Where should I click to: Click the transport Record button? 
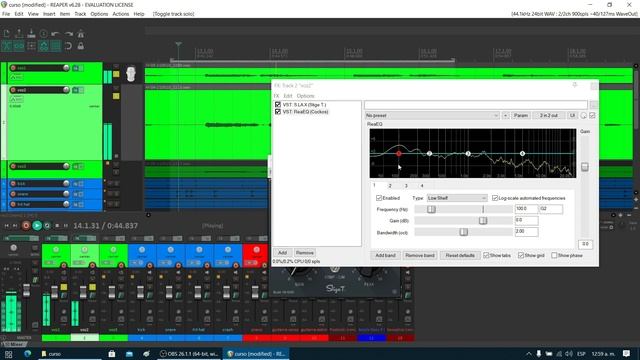[26, 225]
